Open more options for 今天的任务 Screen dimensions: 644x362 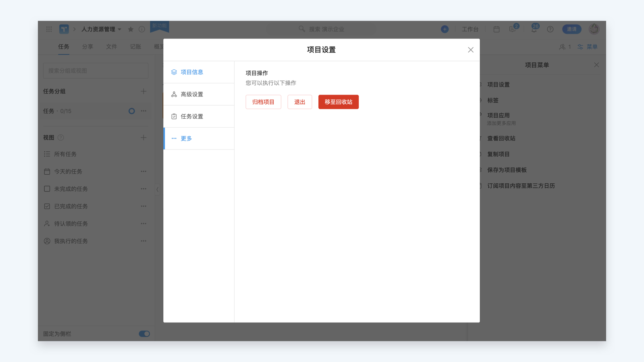(144, 172)
